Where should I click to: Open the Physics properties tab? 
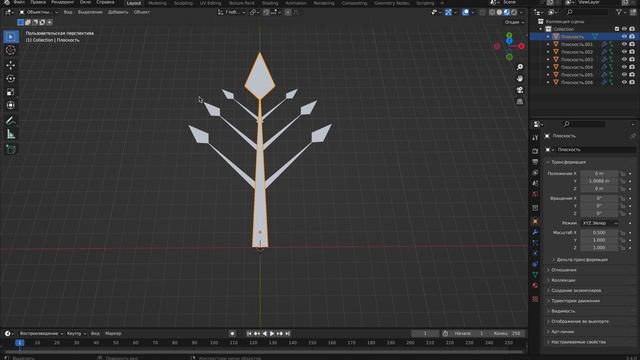[535, 253]
